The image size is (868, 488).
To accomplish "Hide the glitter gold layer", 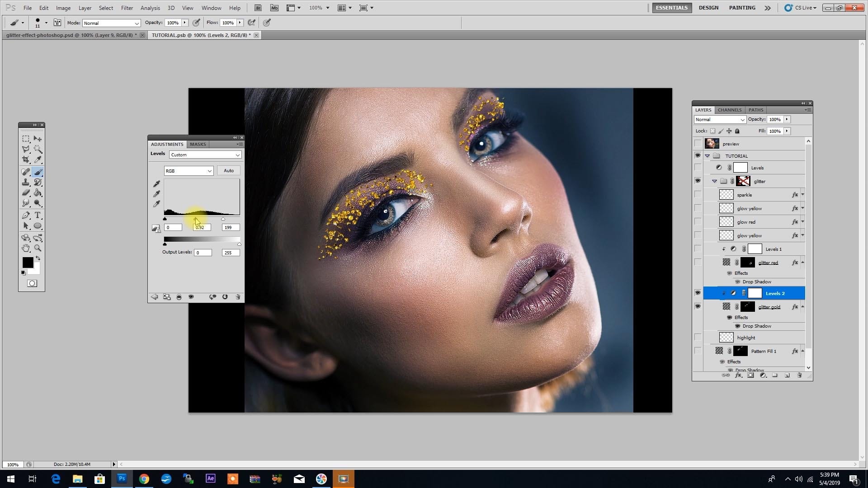I will click(x=698, y=306).
